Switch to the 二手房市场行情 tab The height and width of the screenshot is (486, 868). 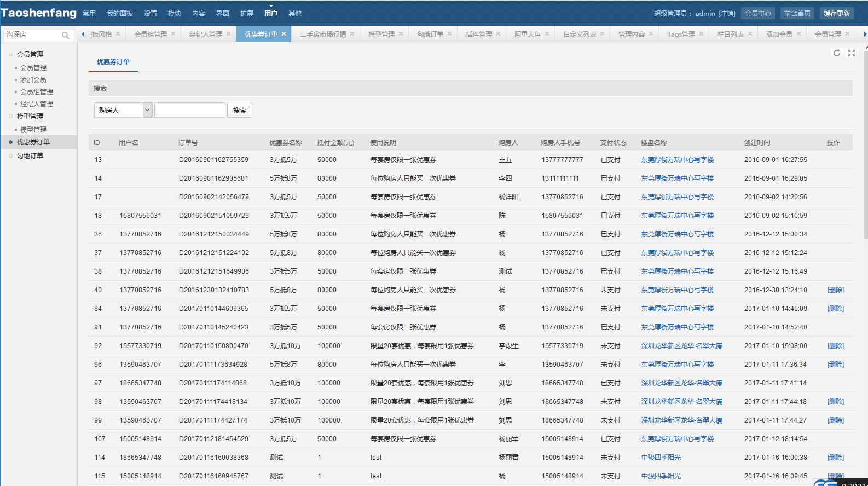click(x=323, y=34)
